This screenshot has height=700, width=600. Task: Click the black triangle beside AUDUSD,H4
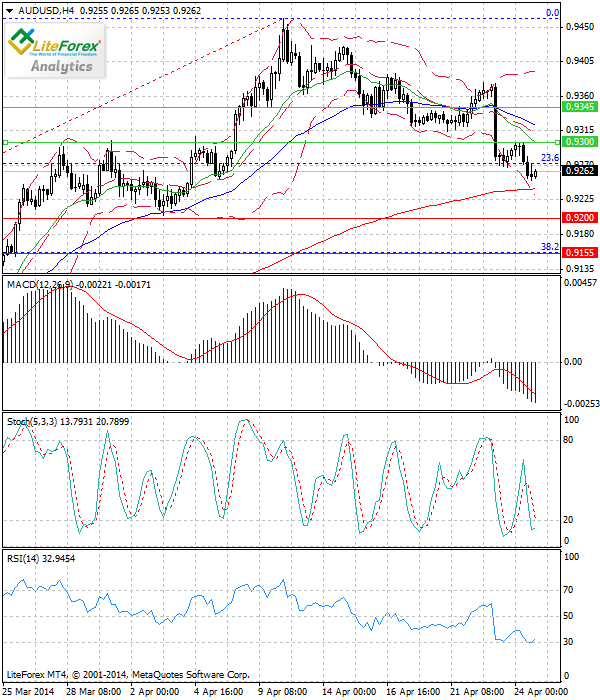tap(9, 9)
